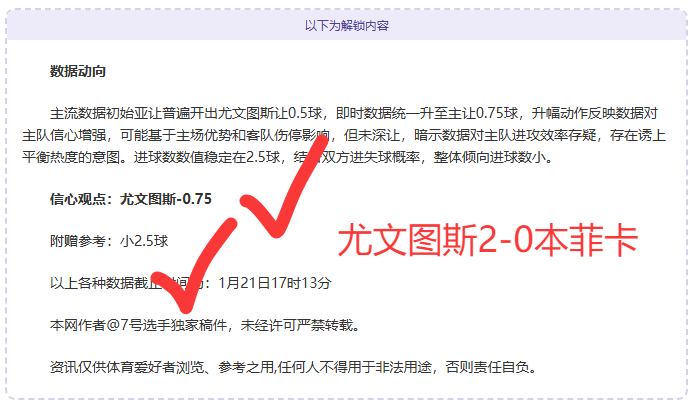Select the 数据动向 section heading
The width and height of the screenshot is (696, 409).
coord(78,71)
